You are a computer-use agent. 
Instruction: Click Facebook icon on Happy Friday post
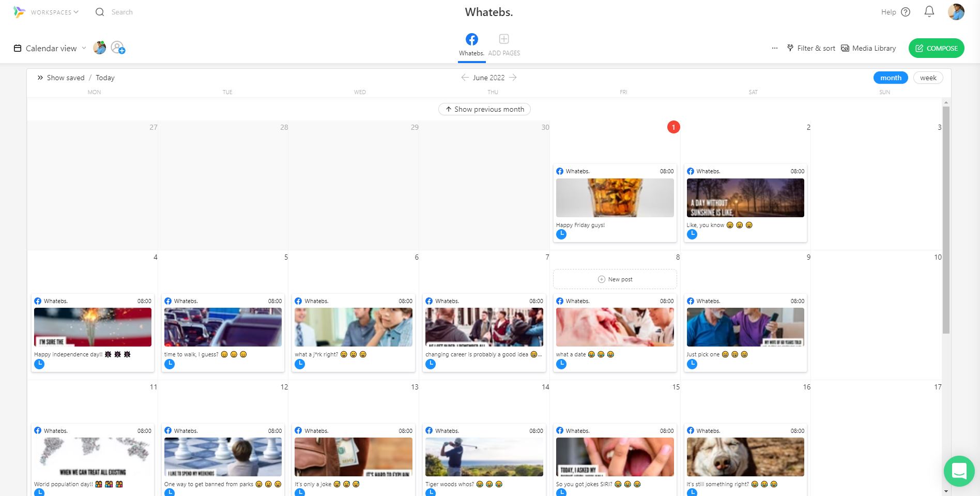[560, 171]
